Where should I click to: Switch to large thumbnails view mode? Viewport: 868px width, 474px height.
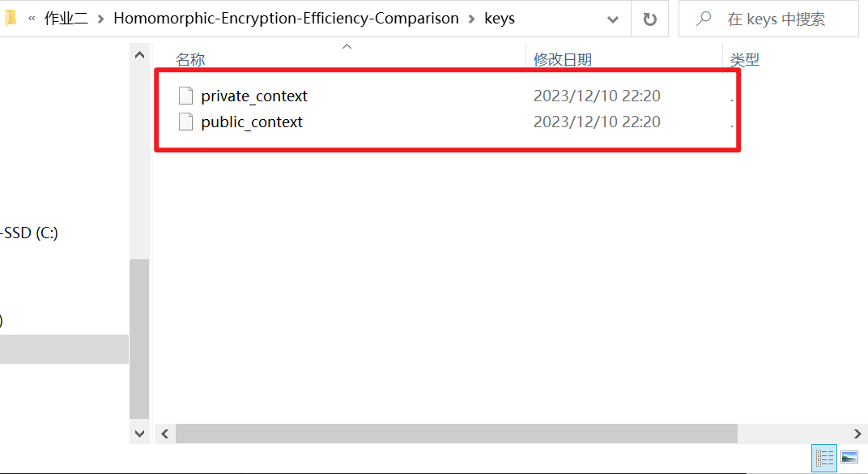click(849, 458)
